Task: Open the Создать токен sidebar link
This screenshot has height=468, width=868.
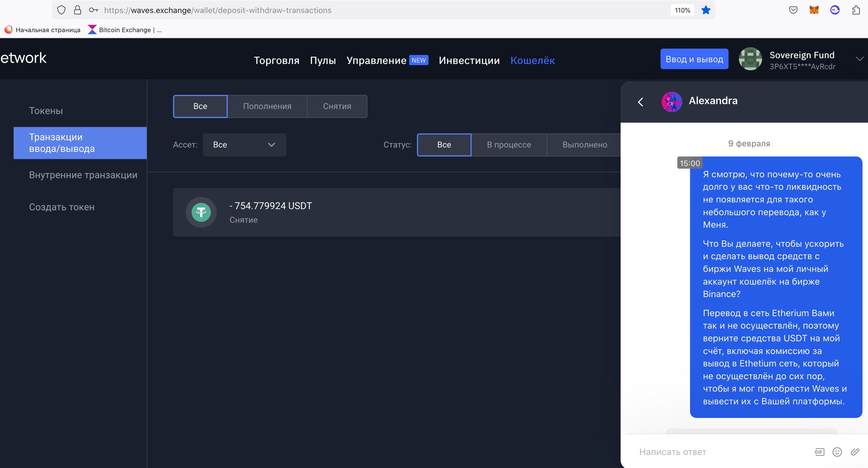Action: point(62,207)
